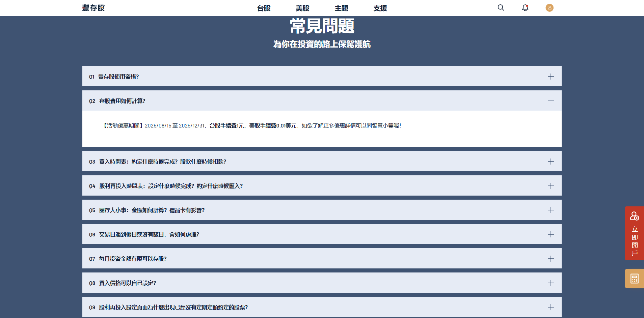Open the calculator icon on the right edge
This screenshot has width=644, height=318.
634,278
